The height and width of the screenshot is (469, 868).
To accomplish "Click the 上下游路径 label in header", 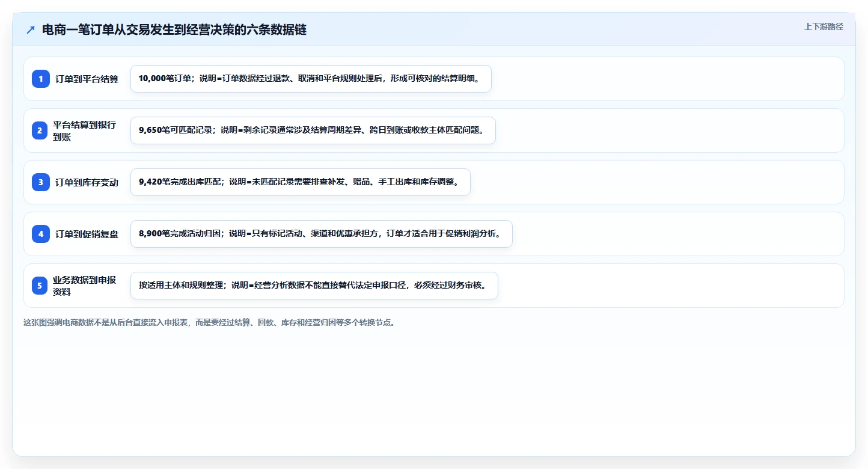I will (824, 26).
